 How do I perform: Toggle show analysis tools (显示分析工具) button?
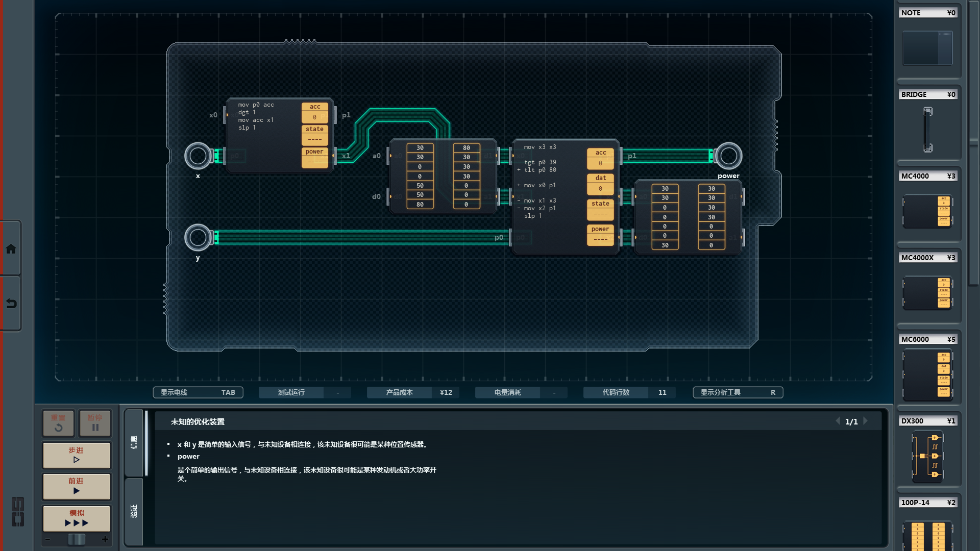point(738,392)
